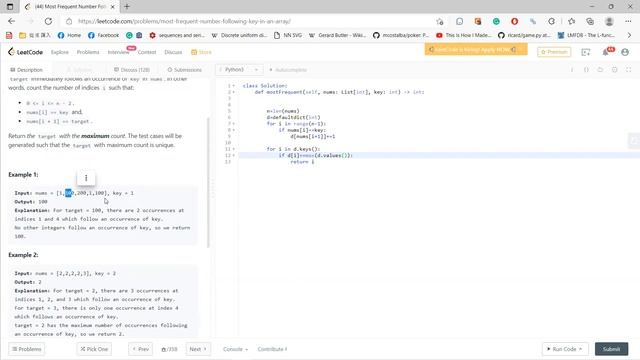Image resolution: width=640 pixels, height=360 pixels.
Task: Click the Premium button
Action: coord(554,52)
